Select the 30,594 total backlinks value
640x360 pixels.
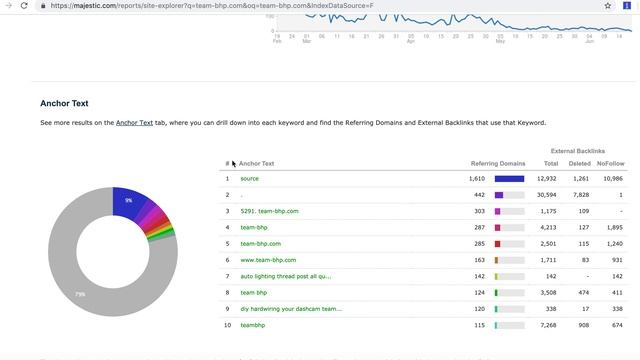coord(547,195)
